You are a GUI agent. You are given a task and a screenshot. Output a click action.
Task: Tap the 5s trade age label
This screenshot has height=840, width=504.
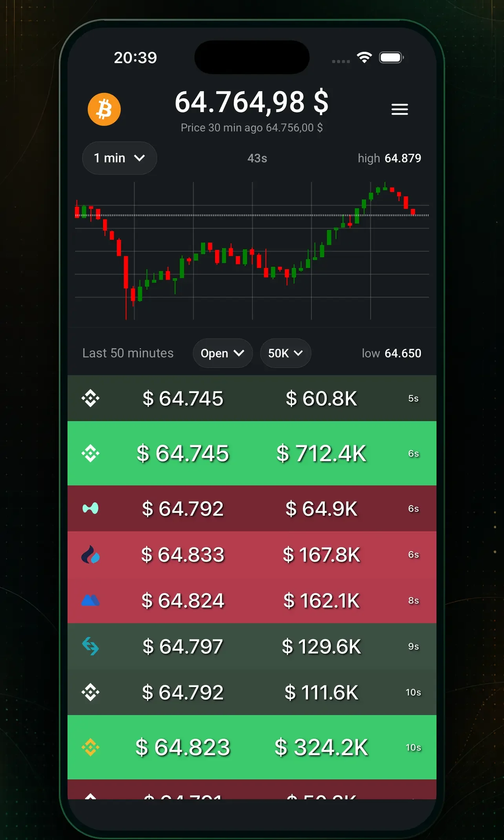tap(413, 398)
